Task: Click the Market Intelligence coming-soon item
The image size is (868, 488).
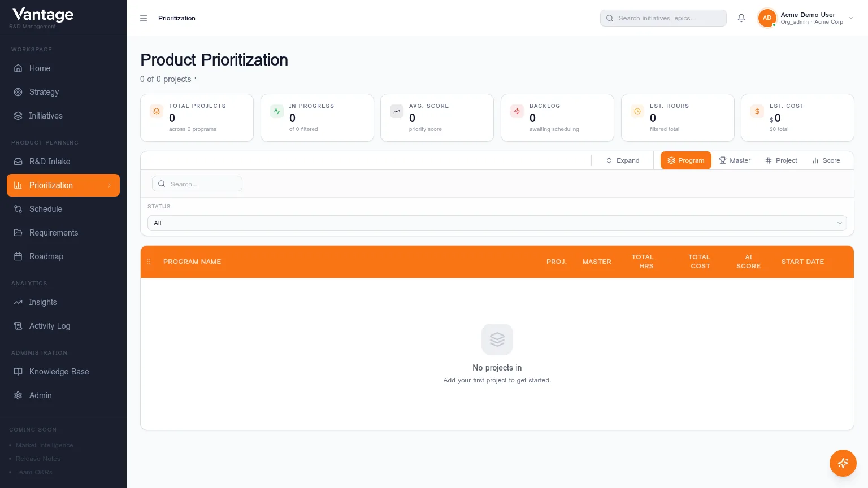Action: [x=45, y=445]
